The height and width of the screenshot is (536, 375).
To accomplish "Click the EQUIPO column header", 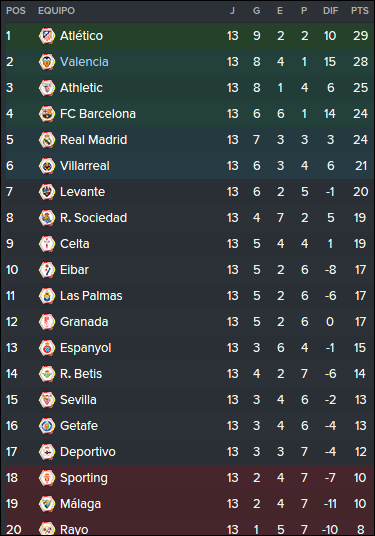I will click(56, 11).
